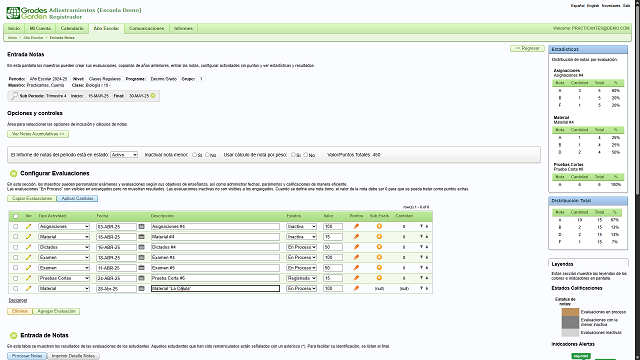Open the report status dropdown showing Activo
Viewport: 640px width, 360px height.
click(124, 155)
